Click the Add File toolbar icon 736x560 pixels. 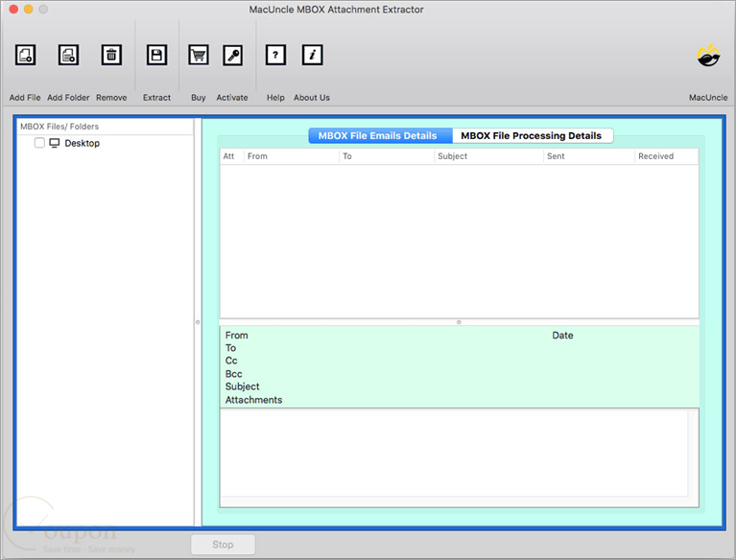[25, 55]
